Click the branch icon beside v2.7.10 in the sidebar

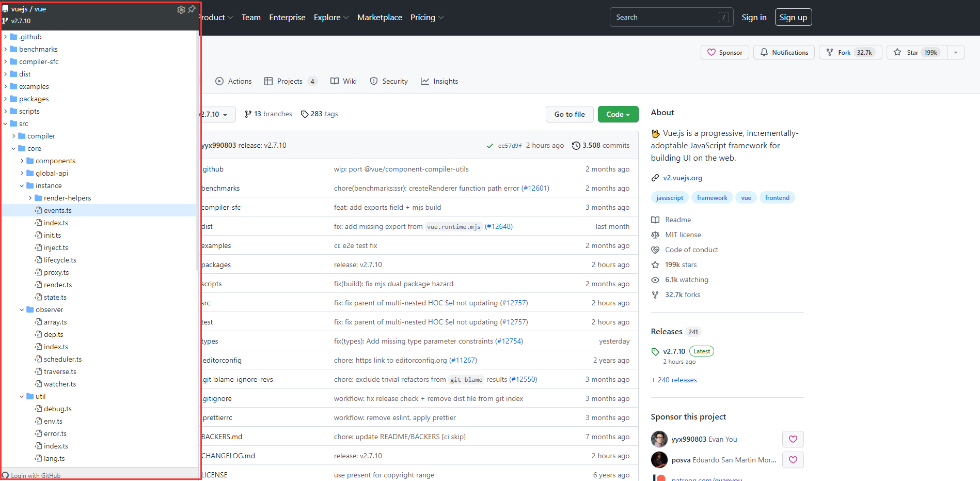pyautogui.click(x=5, y=21)
